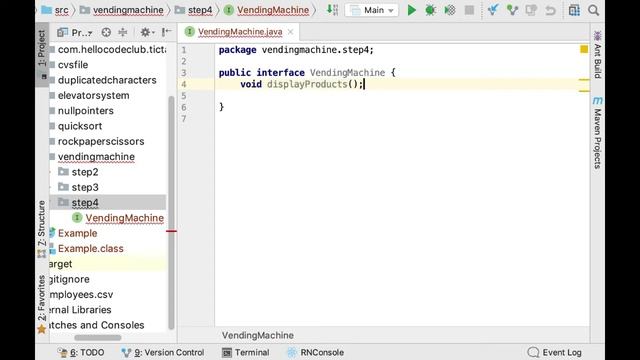Open the Maven Projects side panel
This screenshot has width=640, height=360.
pos(597,133)
